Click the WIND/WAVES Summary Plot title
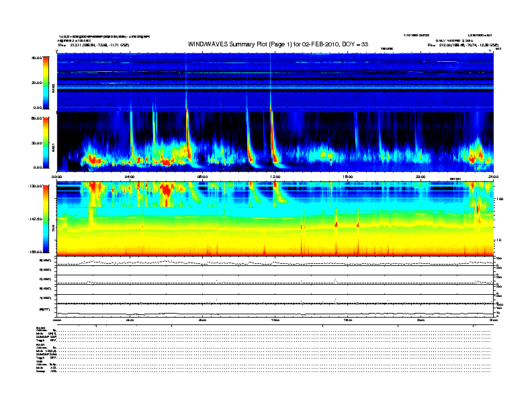Viewport: 532px width, 411px height. [278, 44]
